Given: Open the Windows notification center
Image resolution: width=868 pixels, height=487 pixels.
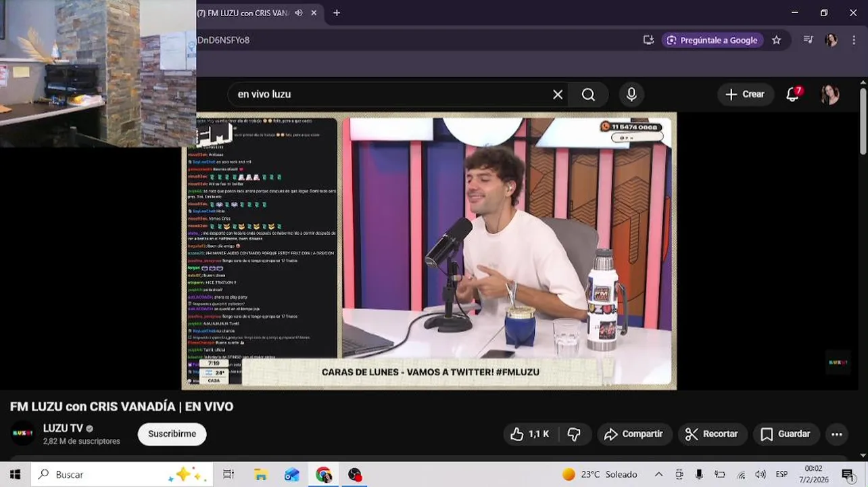Looking at the screenshot, I should click(x=847, y=474).
